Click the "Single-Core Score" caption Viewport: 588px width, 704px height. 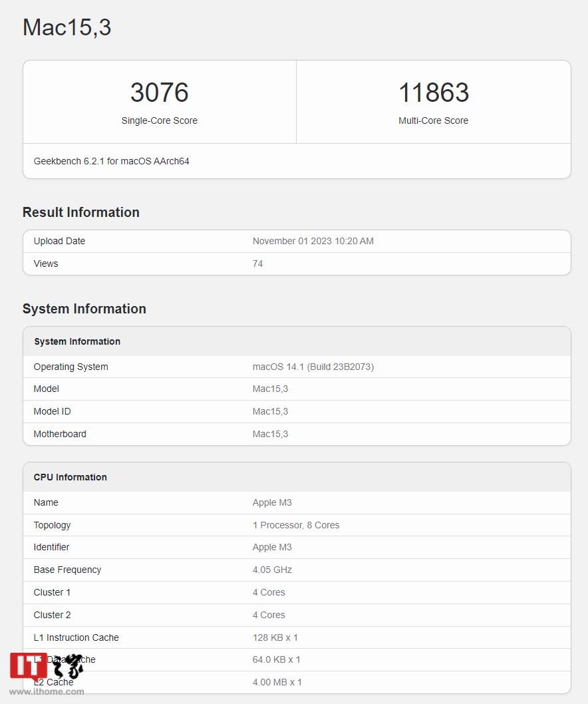tap(160, 120)
